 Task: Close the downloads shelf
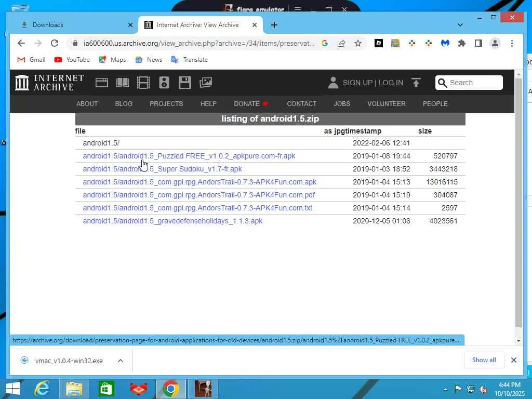(514, 360)
